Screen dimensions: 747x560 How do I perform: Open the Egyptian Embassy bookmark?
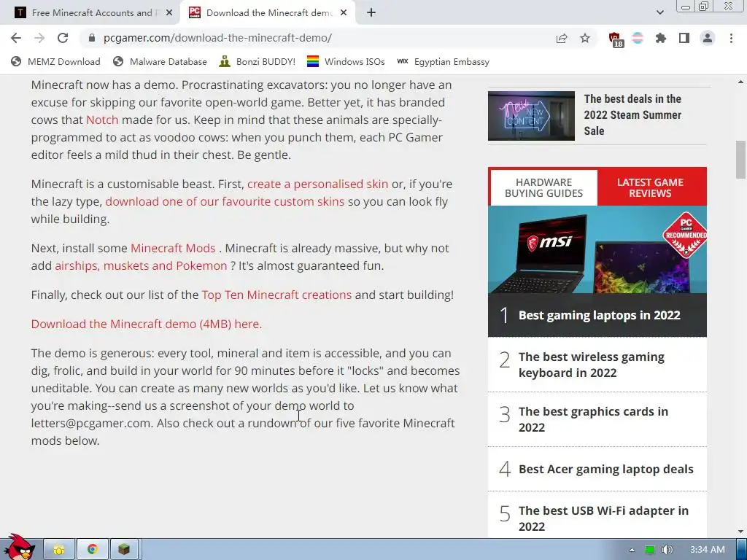443,62
